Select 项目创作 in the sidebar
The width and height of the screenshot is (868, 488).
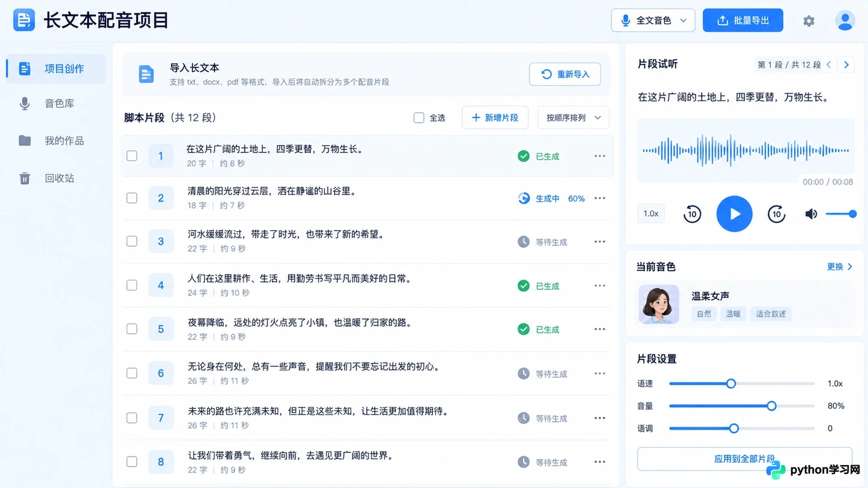tap(56, 69)
